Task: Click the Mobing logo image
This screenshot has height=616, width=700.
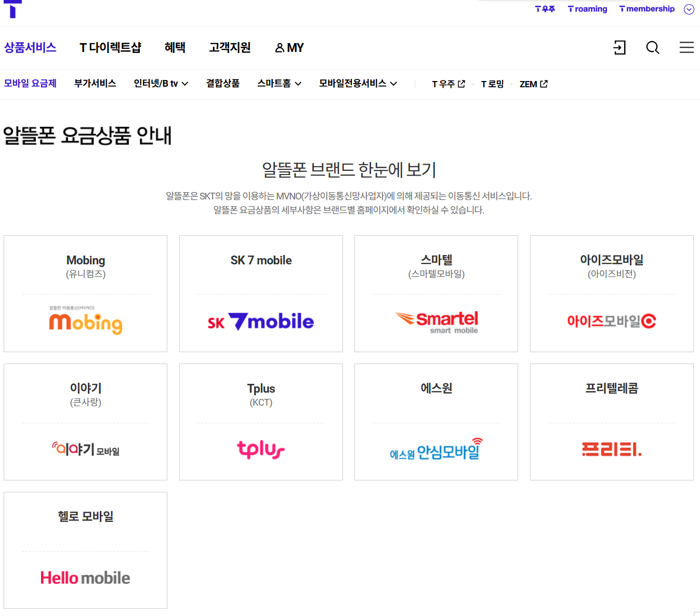Action: 86,320
